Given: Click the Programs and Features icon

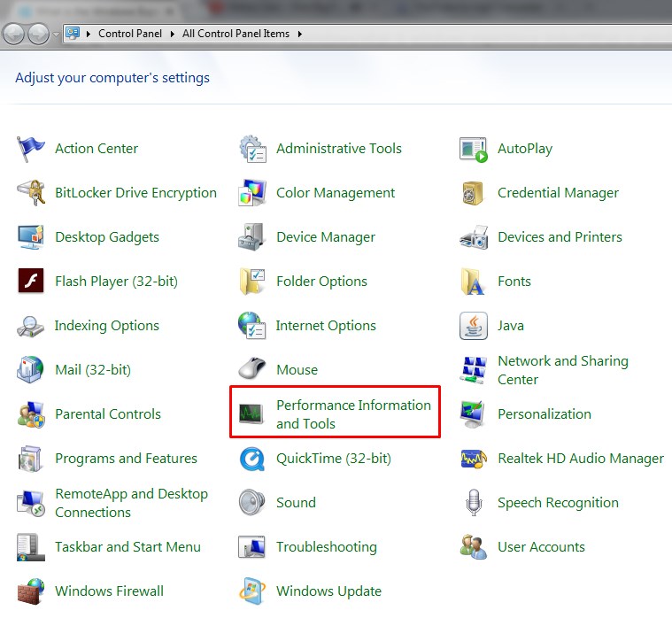Looking at the screenshot, I should (30, 459).
